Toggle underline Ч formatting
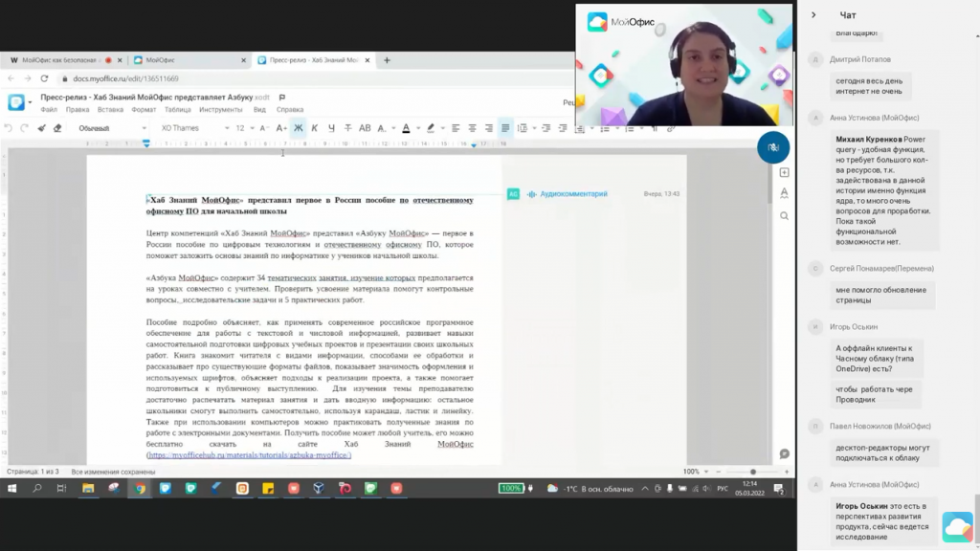 coord(331,128)
